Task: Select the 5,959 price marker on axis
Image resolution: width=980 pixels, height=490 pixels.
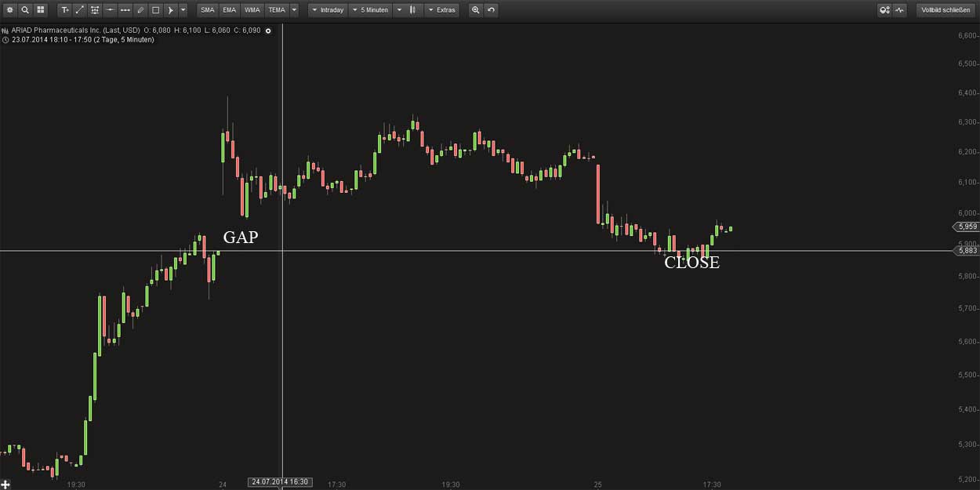Action: pos(966,226)
